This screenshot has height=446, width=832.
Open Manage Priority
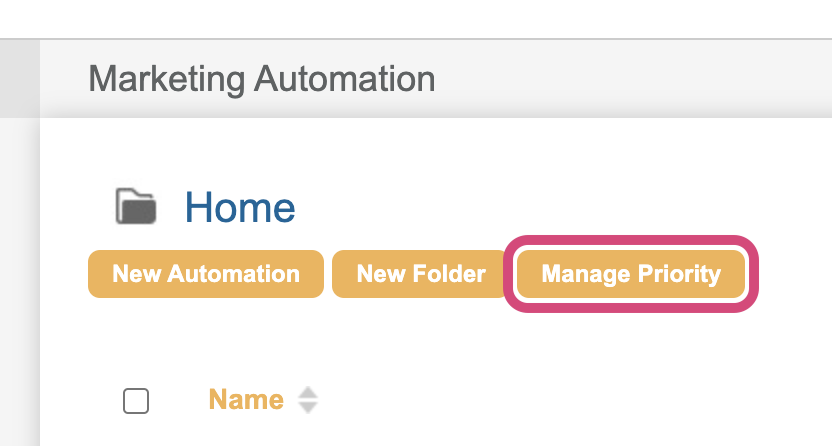[631, 274]
